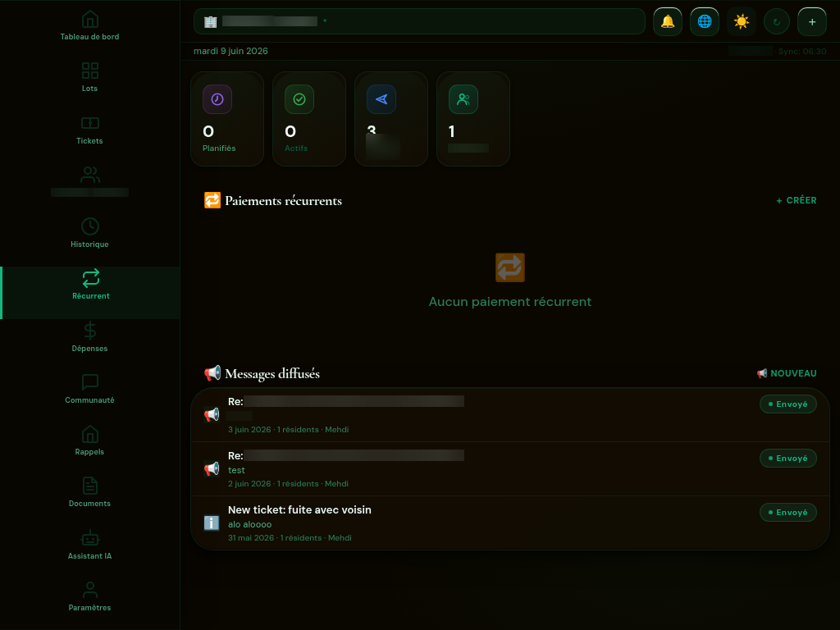Open message 'New ticket: fuite avec voisin'
This screenshot has width=840, height=630.
pyautogui.click(x=510, y=523)
